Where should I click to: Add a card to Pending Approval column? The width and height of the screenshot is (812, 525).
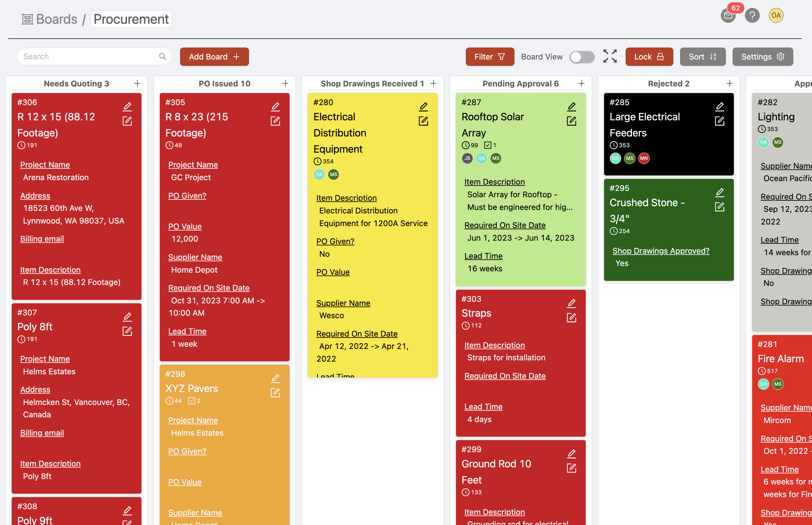(581, 84)
